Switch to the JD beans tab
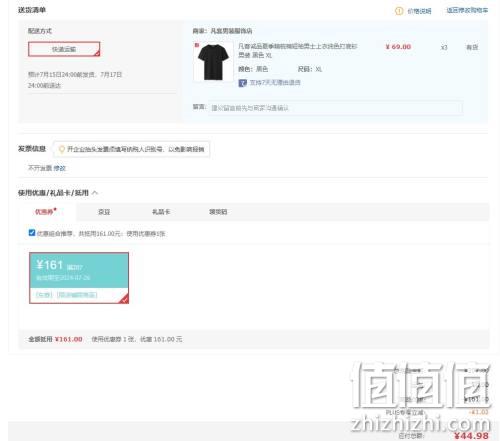The height and width of the screenshot is (441, 500). click(x=104, y=212)
